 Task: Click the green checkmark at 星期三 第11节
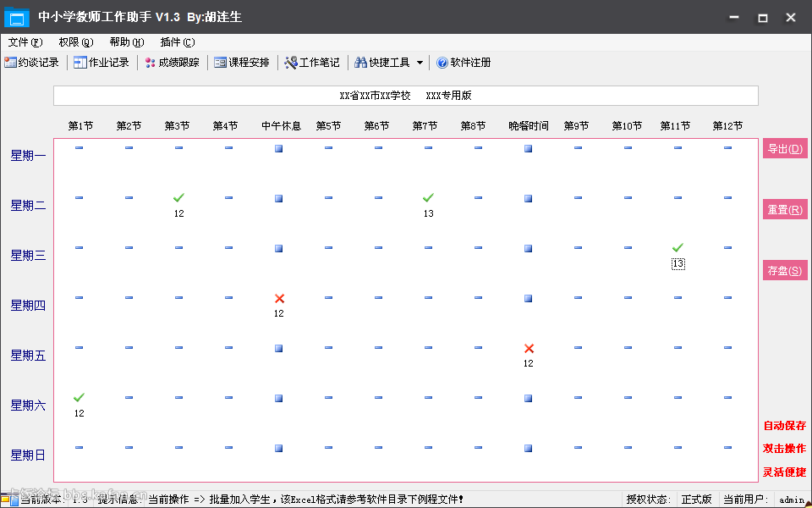[678, 247]
